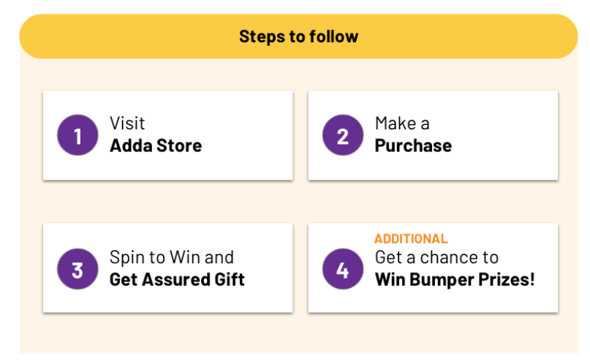Click the Steps to follow heading text

pyautogui.click(x=298, y=37)
